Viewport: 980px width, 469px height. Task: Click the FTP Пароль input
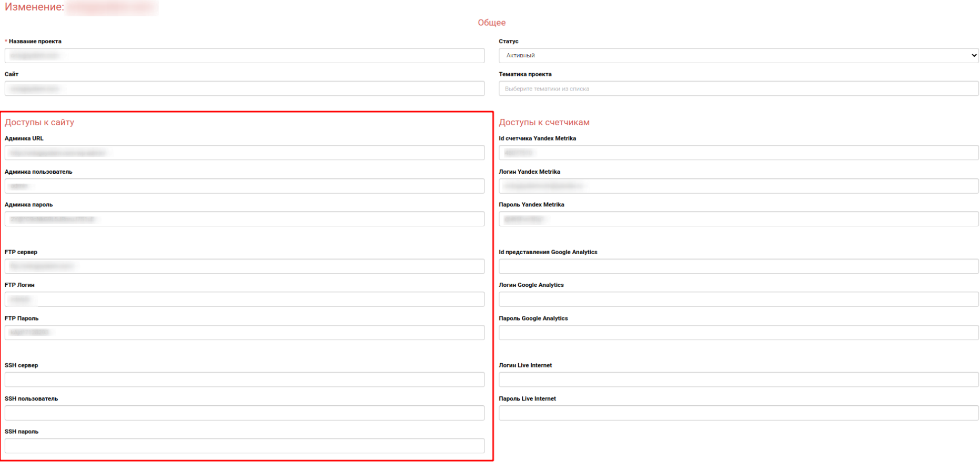tap(244, 333)
